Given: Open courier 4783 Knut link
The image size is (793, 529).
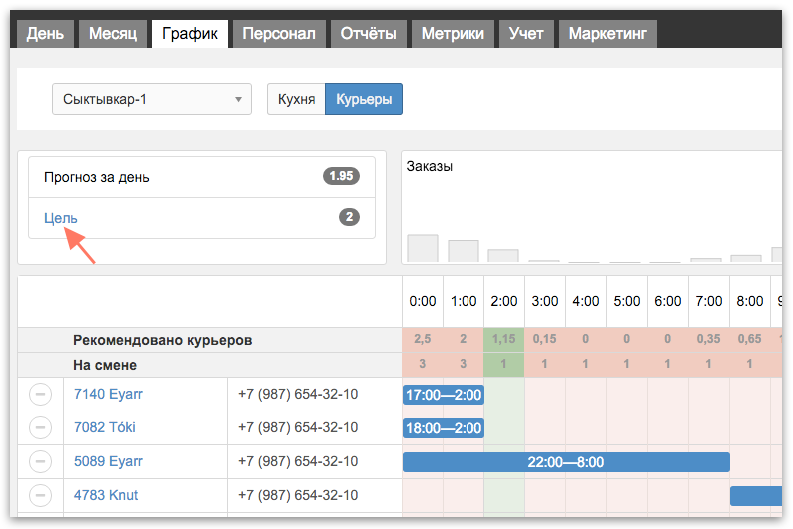Looking at the screenshot, I should (x=106, y=495).
